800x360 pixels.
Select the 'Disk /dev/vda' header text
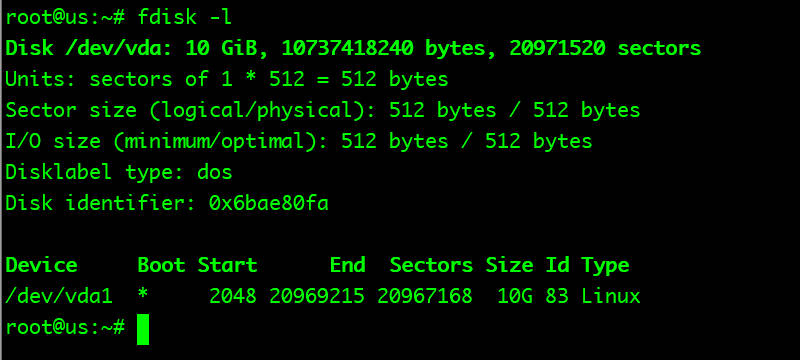(89, 48)
